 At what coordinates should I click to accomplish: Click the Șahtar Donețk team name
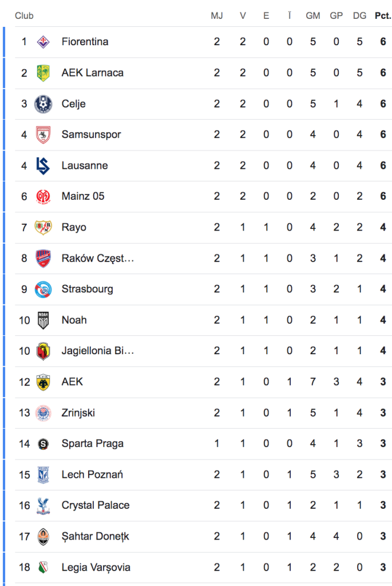click(x=95, y=536)
